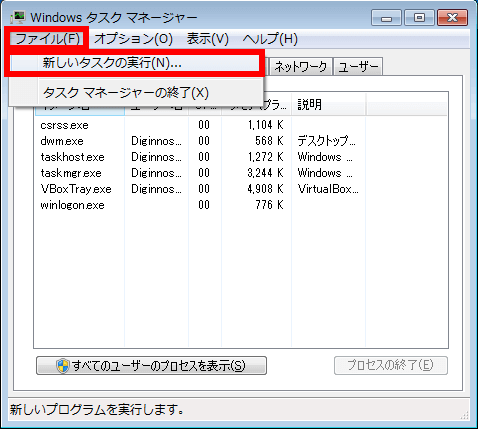Click the プロセスの終了(E) button

pyautogui.click(x=391, y=365)
